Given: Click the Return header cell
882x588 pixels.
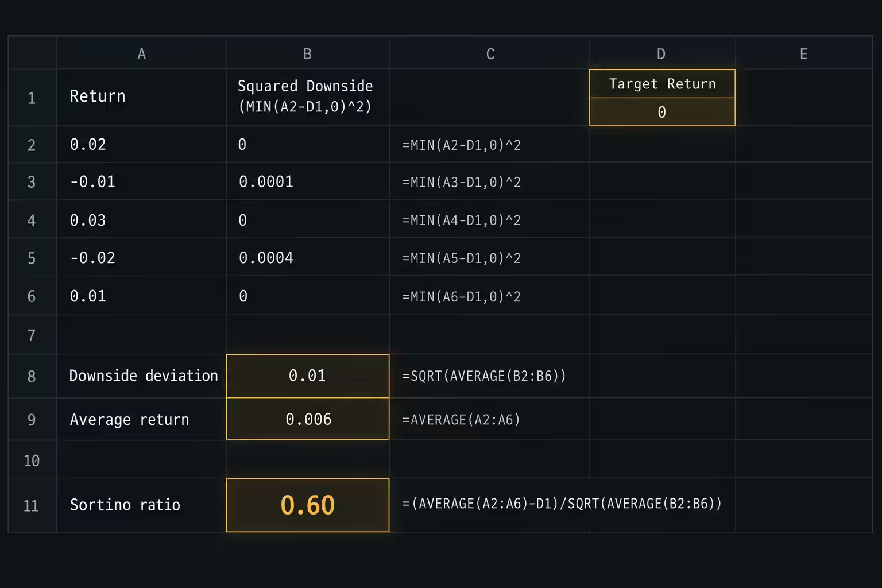Looking at the screenshot, I should 141,98.
